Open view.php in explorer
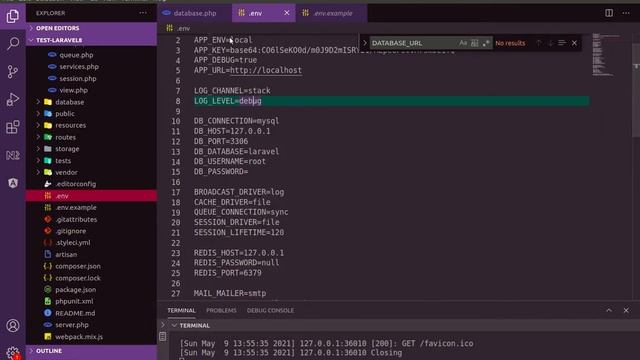Image resolution: width=640 pixels, height=360 pixels. click(73, 90)
